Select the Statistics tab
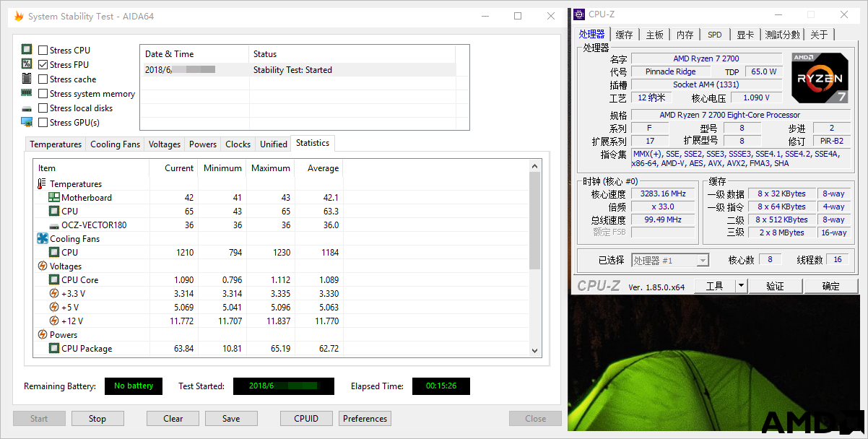Viewport: 868px width, 439px height. click(x=313, y=143)
